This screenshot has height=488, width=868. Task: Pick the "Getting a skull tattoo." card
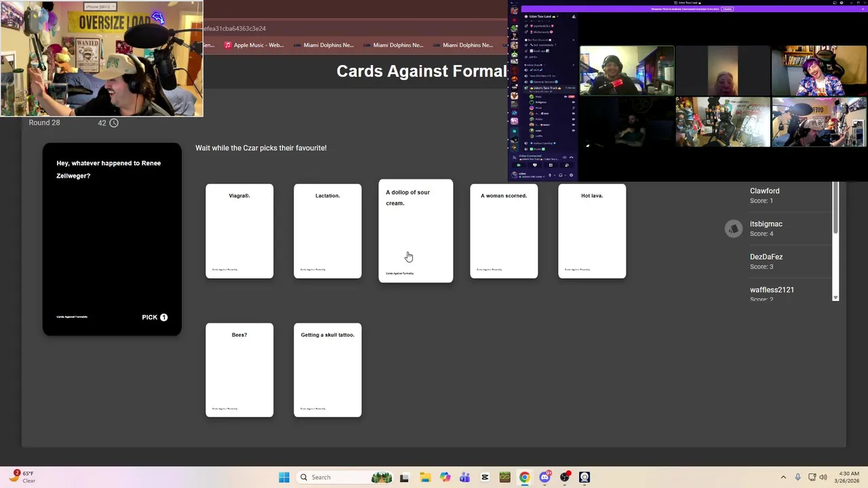(328, 370)
